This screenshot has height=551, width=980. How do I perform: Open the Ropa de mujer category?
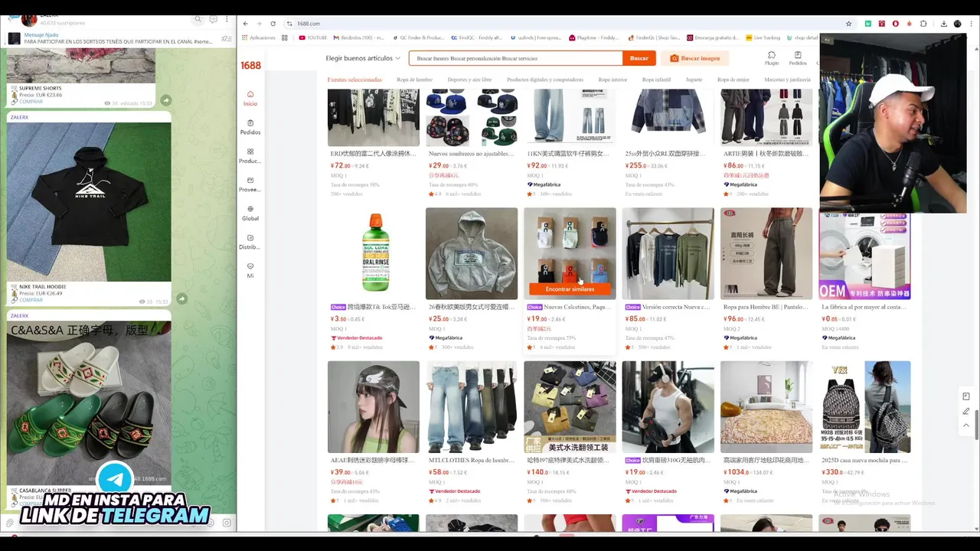tap(733, 80)
